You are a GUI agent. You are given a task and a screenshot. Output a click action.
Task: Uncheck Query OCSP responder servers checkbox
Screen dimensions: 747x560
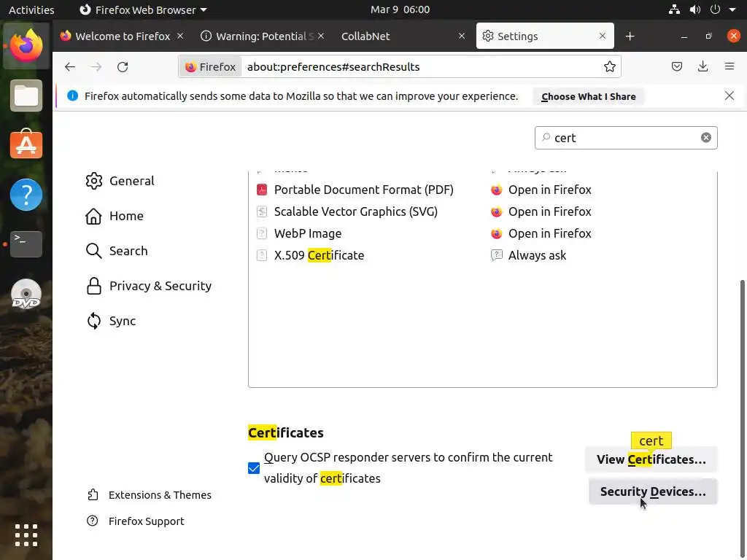254,468
